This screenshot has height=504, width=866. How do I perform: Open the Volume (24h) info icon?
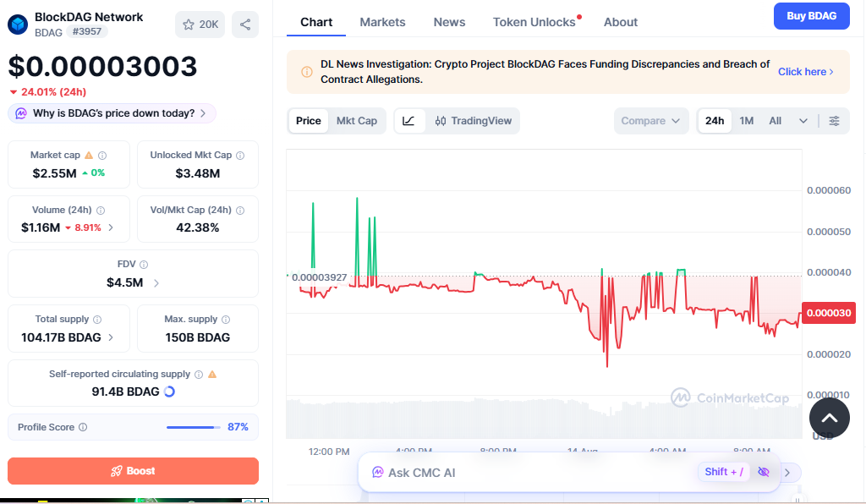101,210
